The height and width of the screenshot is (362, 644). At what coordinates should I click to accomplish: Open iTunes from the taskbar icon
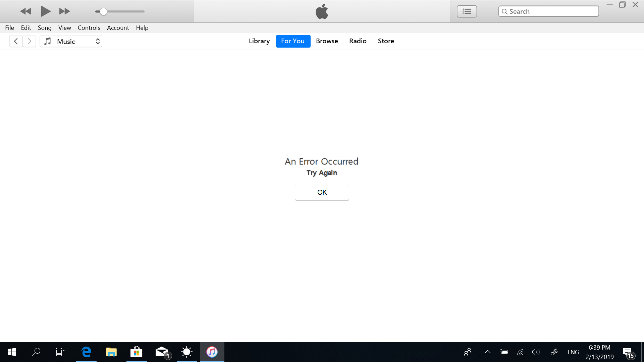212,352
